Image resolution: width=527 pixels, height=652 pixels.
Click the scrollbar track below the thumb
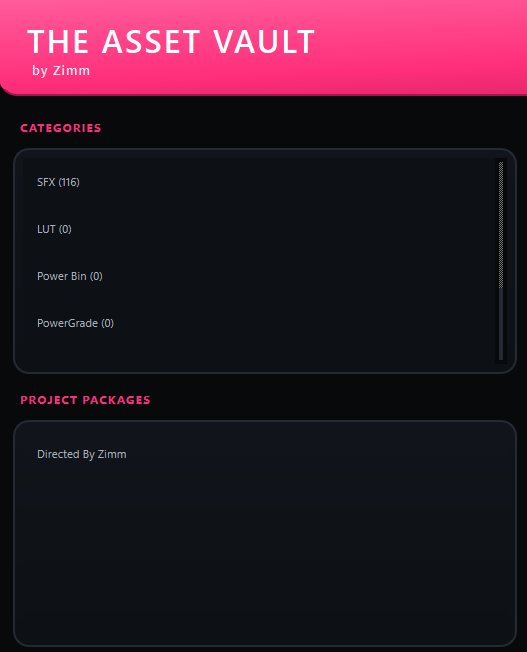tap(501, 324)
